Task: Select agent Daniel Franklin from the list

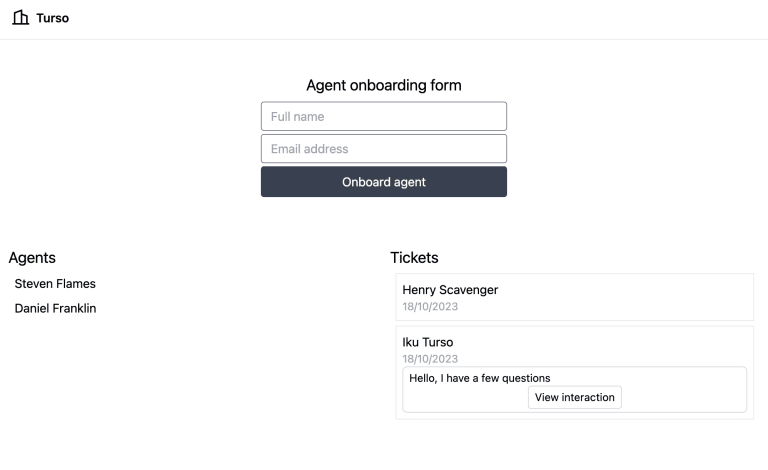Action: click(55, 308)
